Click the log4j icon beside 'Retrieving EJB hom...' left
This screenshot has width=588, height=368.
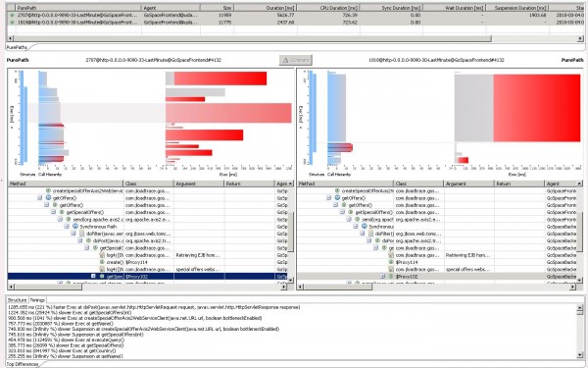[102, 255]
